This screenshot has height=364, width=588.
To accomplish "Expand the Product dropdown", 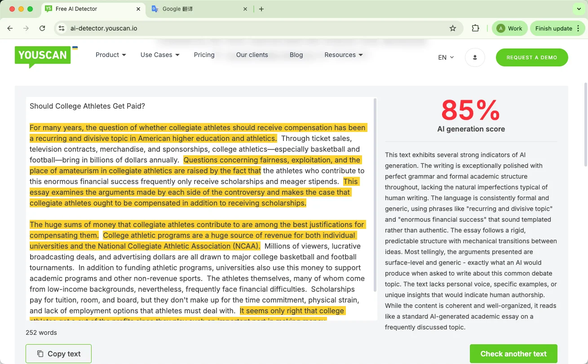I will coord(111,55).
